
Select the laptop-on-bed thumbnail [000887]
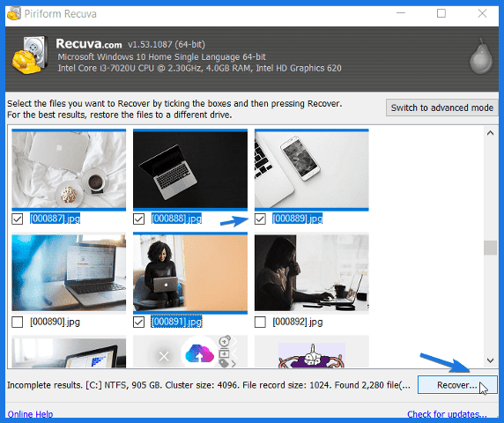coord(69,170)
